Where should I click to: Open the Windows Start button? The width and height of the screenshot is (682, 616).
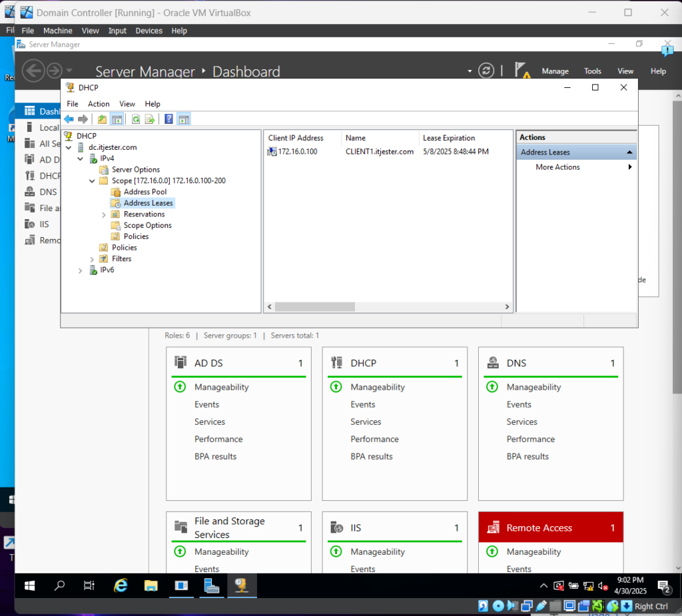click(x=29, y=586)
